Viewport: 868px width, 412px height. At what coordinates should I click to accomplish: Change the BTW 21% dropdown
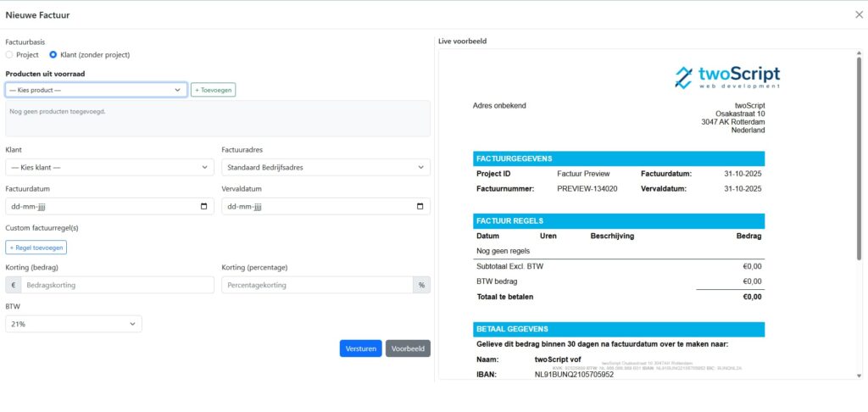point(74,324)
